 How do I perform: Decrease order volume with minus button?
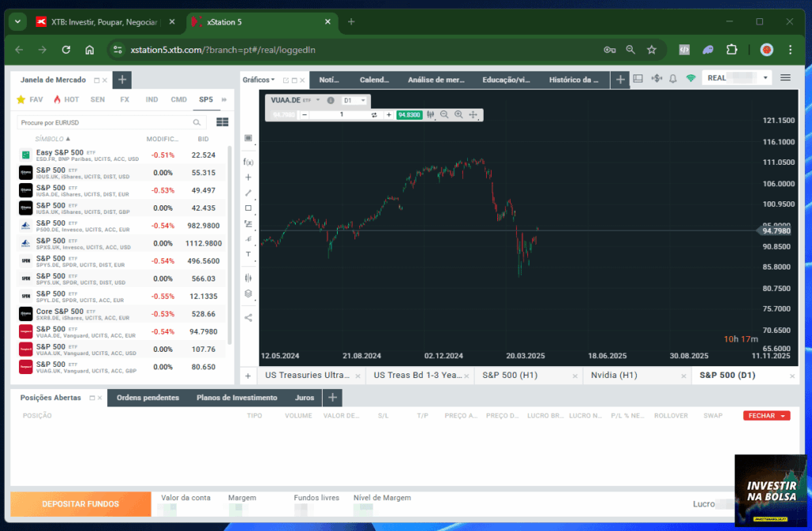[x=304, y=115]
